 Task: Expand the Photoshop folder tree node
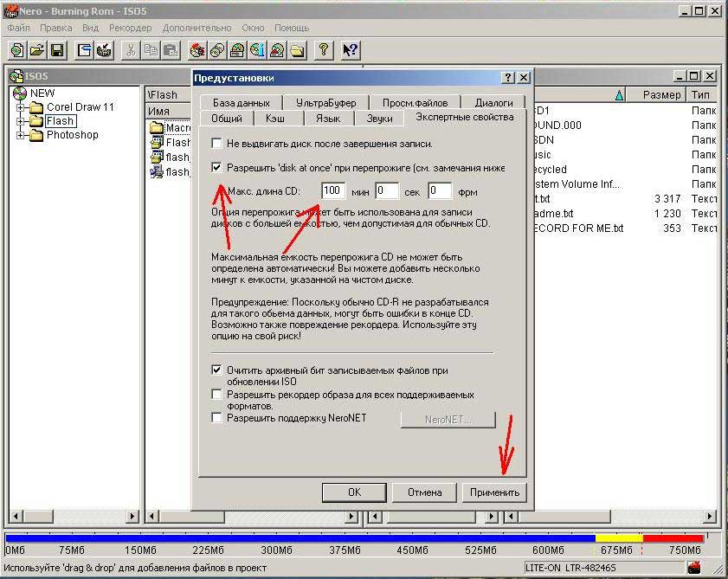point(21,136)
